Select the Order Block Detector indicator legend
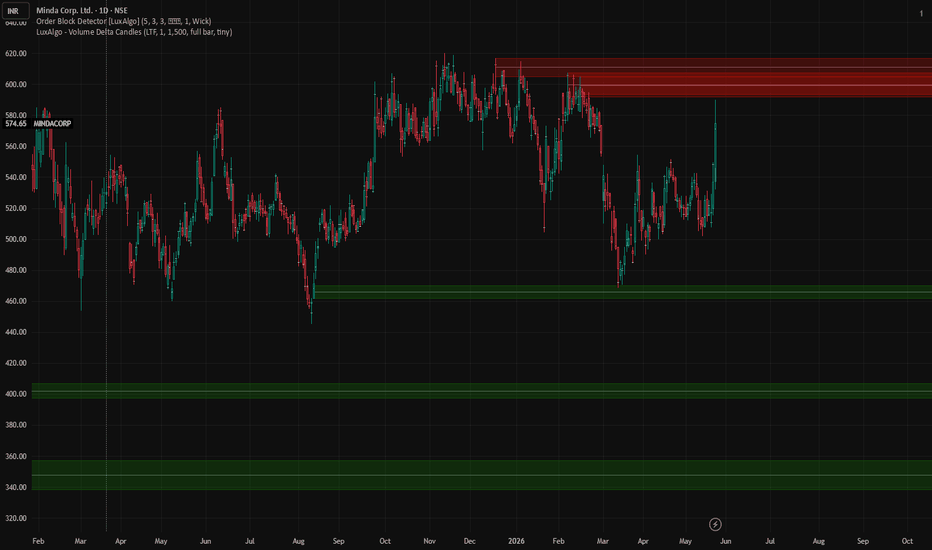932x550 pixels. (x=124, y=21)
